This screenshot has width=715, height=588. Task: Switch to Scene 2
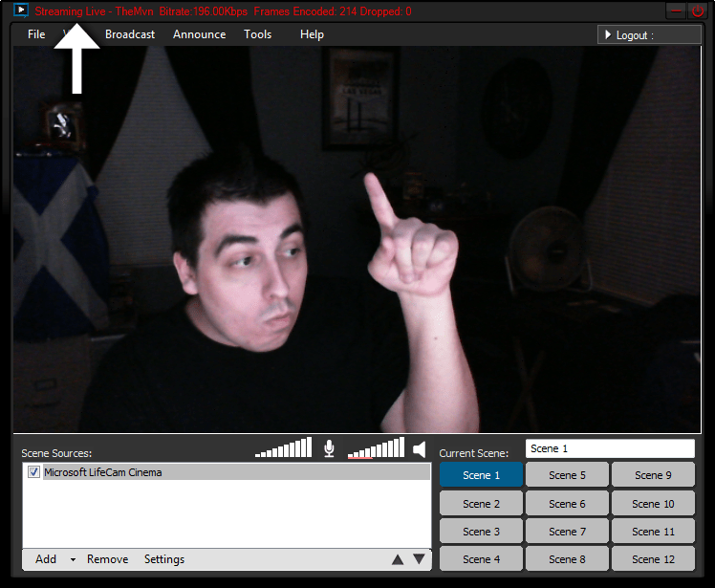coord(481,504)
